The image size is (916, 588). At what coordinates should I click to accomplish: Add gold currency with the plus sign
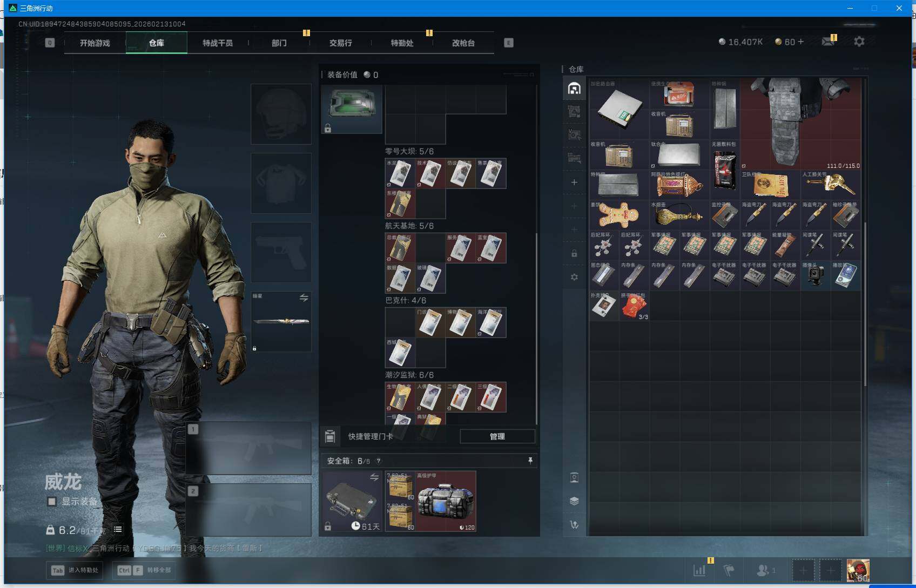[x=800, y=42]
